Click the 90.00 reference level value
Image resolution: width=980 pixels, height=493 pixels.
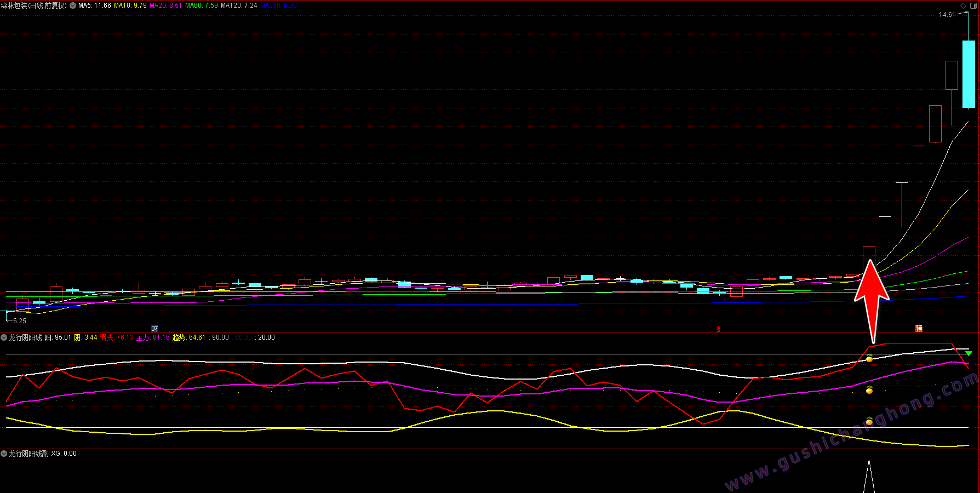220,337
